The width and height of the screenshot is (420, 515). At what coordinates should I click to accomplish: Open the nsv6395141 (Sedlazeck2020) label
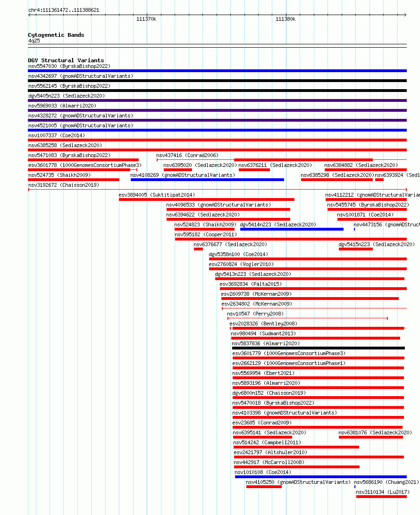[270, 432]
